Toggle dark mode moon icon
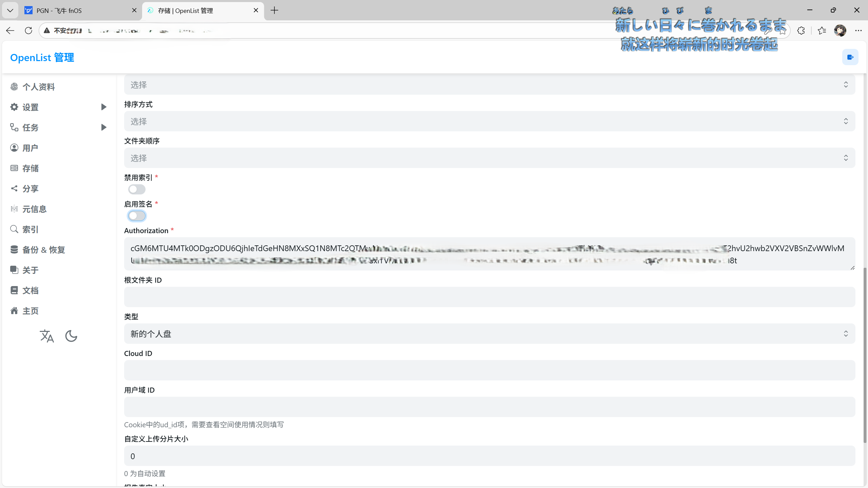 click(71, 336)
